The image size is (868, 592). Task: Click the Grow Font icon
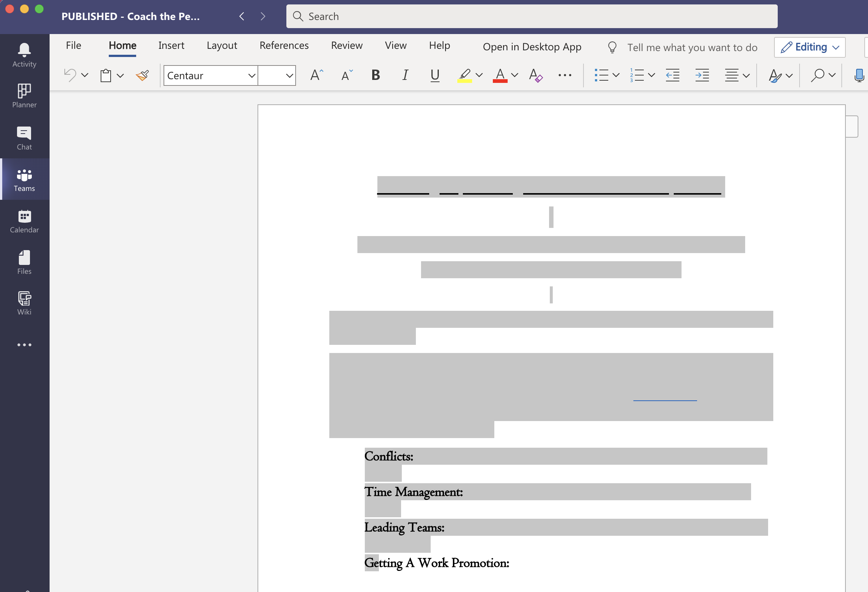316,74
